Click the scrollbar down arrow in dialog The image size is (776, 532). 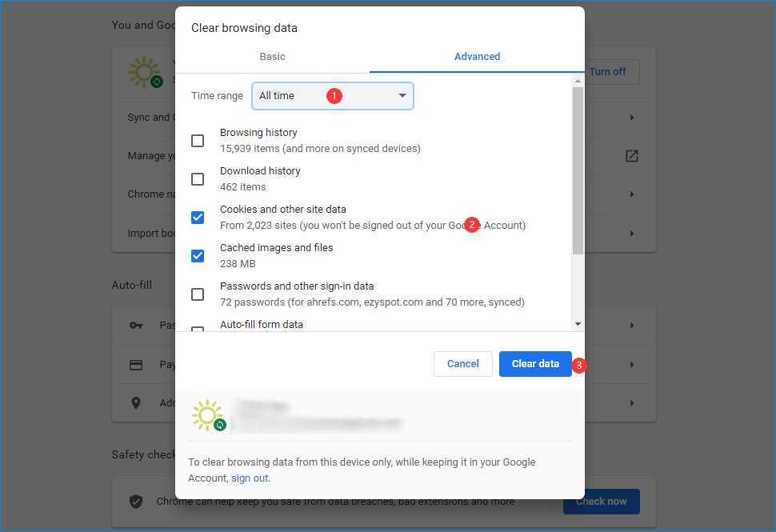click(578, 324)
